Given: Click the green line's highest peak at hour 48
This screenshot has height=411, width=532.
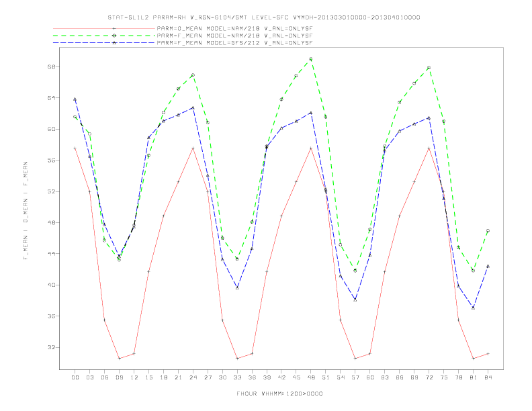Looking at the screenshot, I should click(x=311, y=59).
